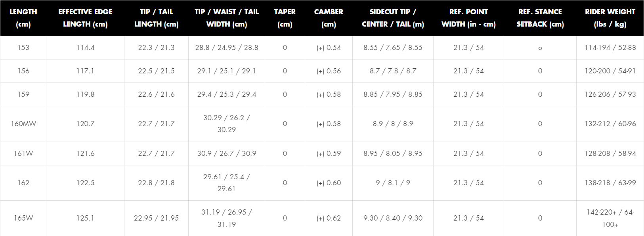Viewport: 644px width, 236px height.
Task: Select the 165W size cell
Action: click(23, 218)
